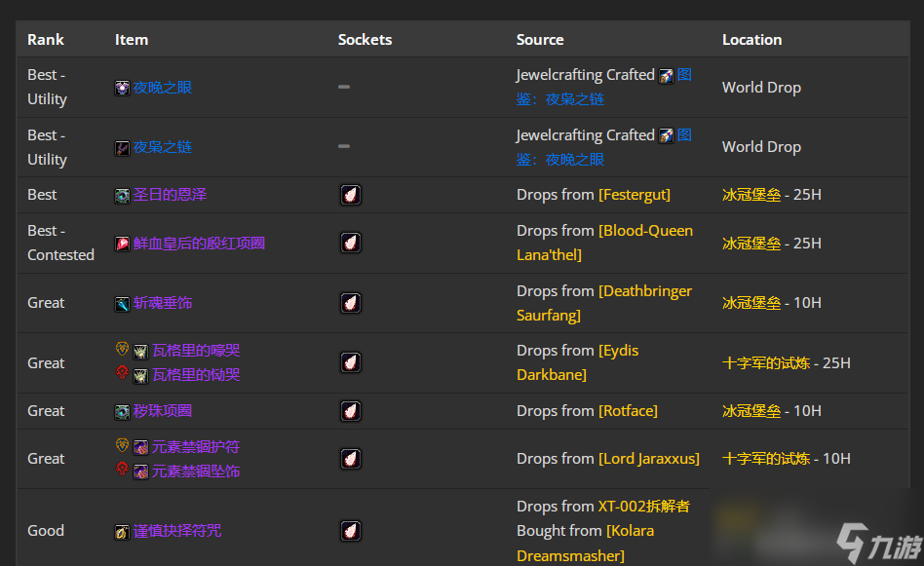Click the socket gem icon in the 圣日的恩泽 row
The height and width of the screenshot is (566, 924).
[351, 195]
